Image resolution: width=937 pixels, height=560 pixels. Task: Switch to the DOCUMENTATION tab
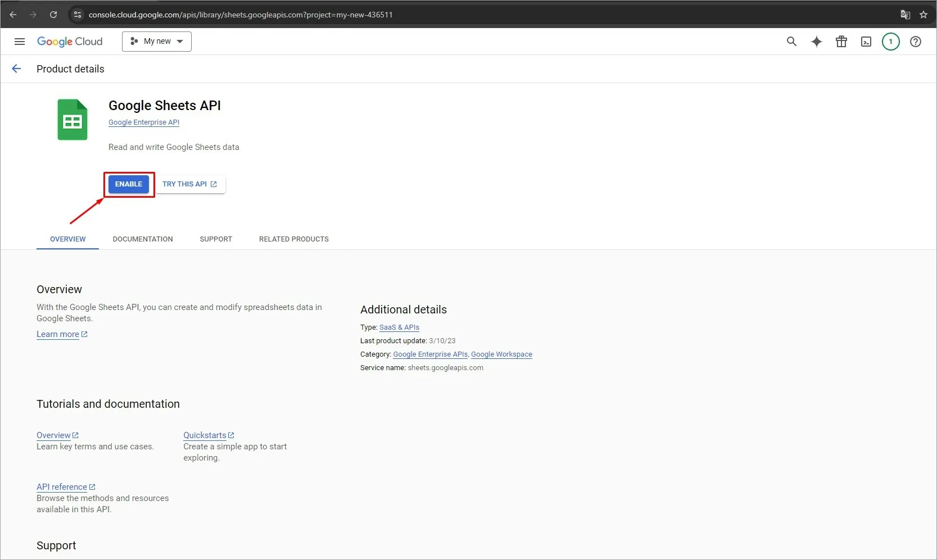tap(143, 239)
